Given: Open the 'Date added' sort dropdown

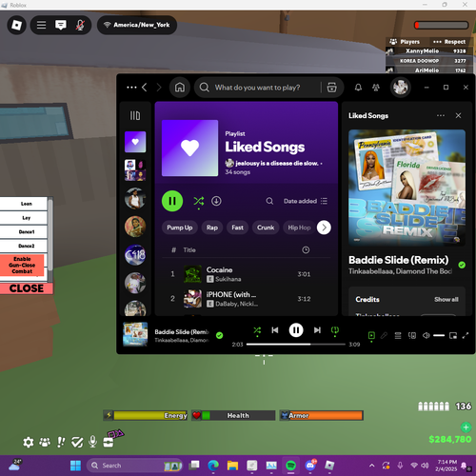Looking at the screenshot, I should 306,201.
